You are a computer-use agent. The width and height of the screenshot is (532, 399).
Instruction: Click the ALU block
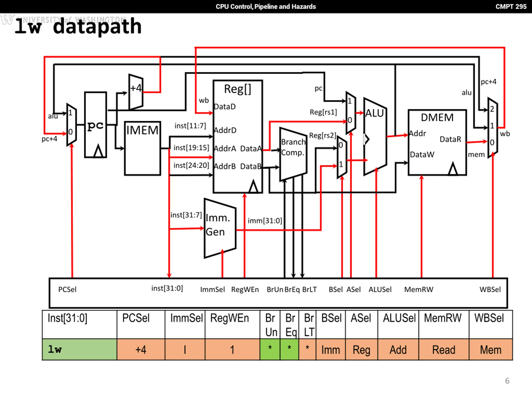375,136
